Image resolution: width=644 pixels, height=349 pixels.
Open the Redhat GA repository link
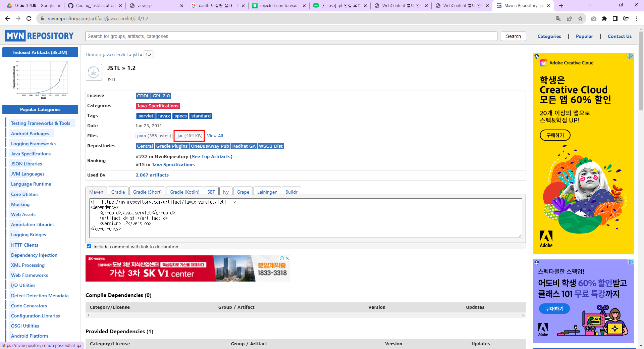(x=244, y=146)
